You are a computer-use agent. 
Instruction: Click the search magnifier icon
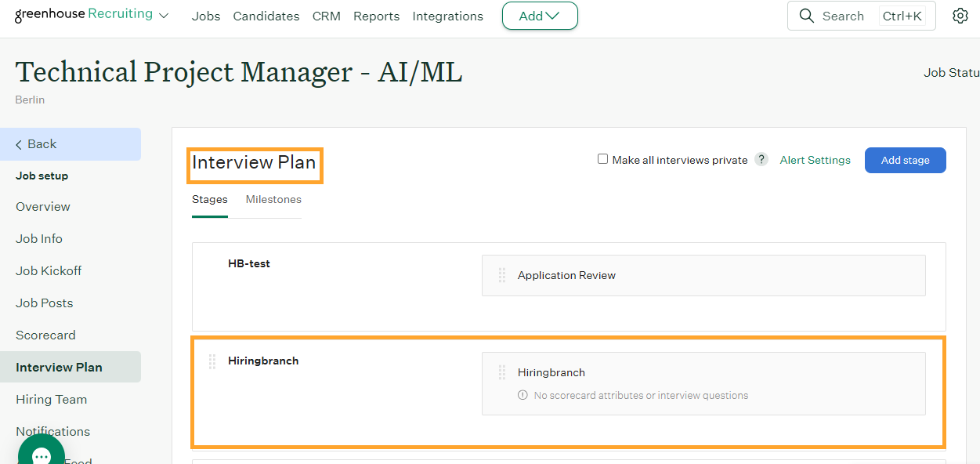(x=806, y=16)
